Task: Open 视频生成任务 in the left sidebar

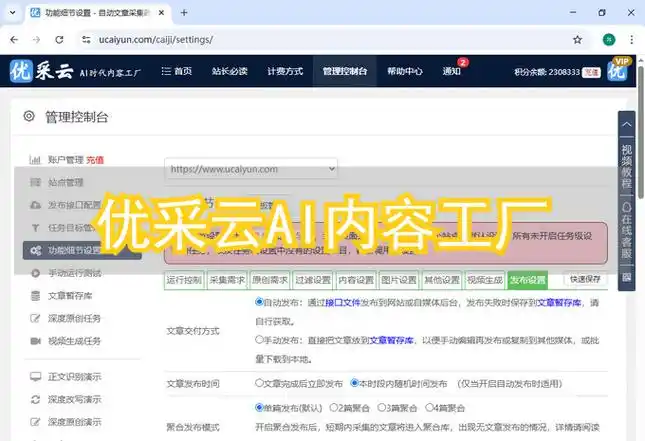Action: coord(74,341)
